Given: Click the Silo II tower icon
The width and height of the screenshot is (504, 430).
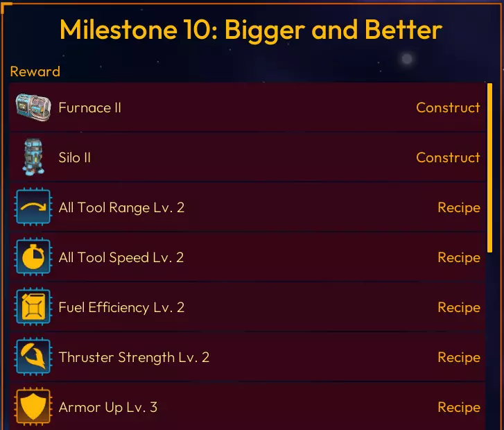Looking at the screenshot, I should coord(33,157).
